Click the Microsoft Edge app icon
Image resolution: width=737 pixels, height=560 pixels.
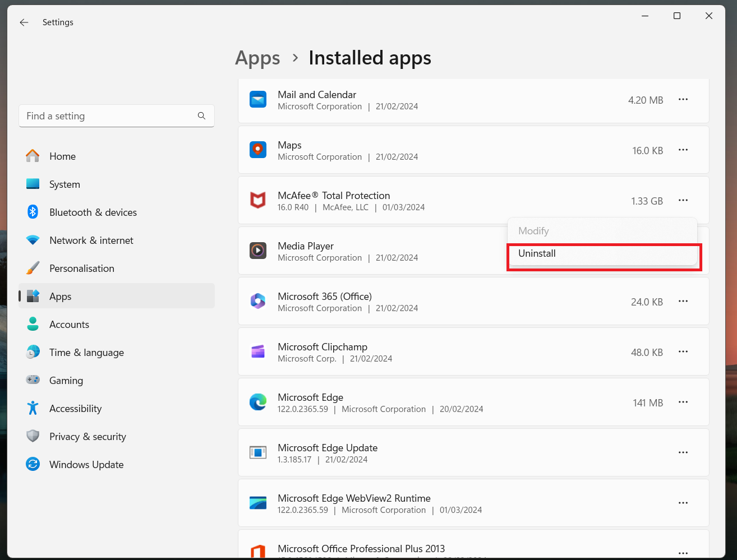(258, 402)
